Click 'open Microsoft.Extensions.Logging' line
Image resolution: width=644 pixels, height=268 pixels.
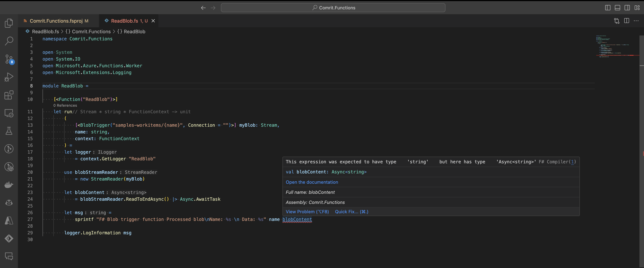click(87, 72)
